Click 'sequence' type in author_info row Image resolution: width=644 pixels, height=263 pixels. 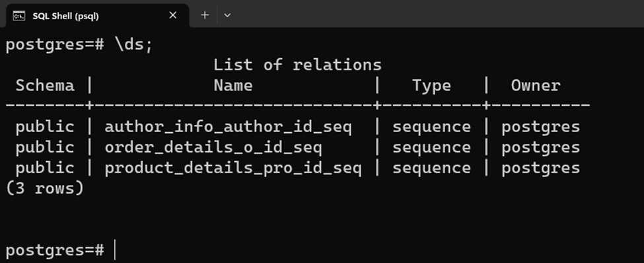(x=431, y=128)
